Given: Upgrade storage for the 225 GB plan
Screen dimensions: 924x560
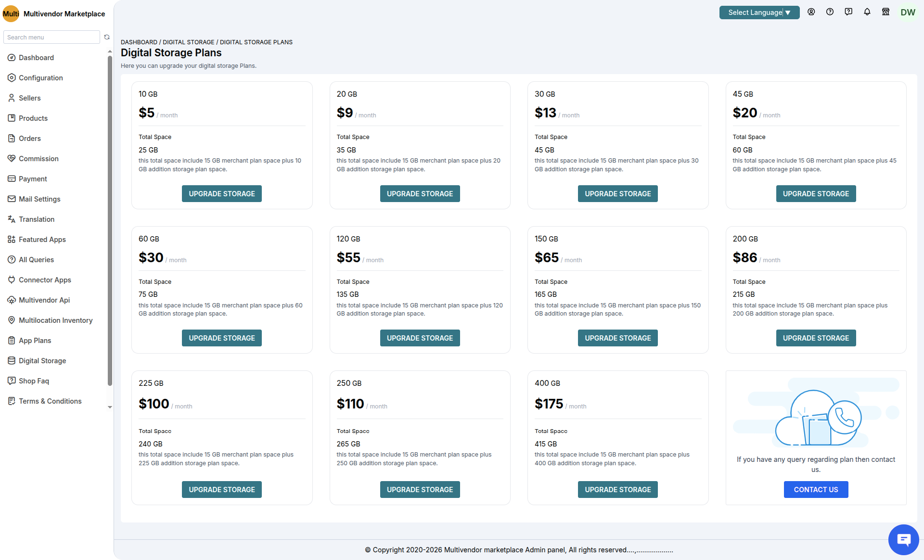Looking at the screenshot, I should tap(222, 489).
